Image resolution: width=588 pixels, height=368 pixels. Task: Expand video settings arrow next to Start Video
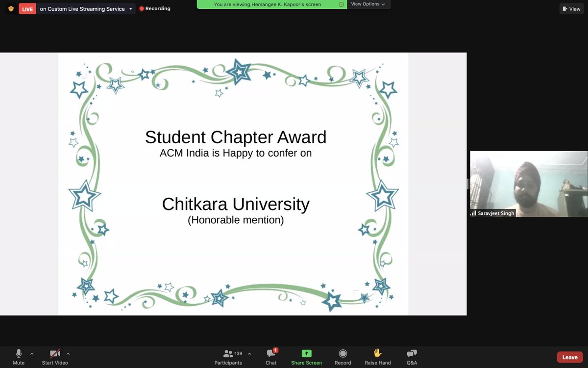(x=68, y=353)
